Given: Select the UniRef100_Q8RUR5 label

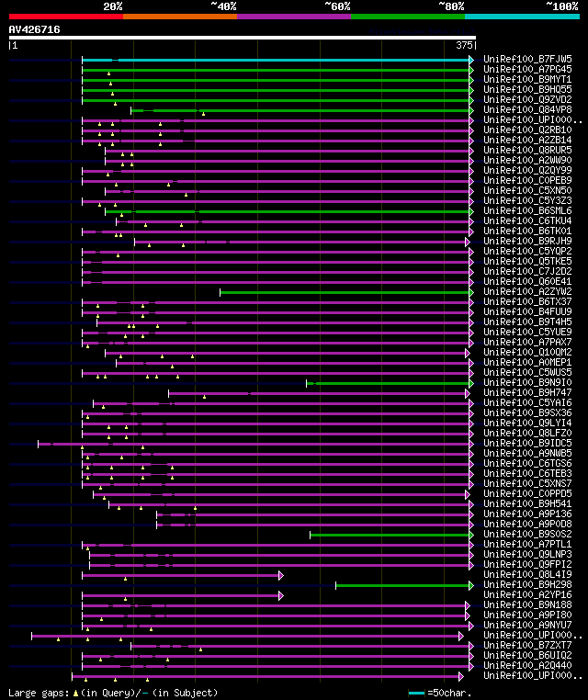Looking at the screenshot, I should click(x=527, y=150).
